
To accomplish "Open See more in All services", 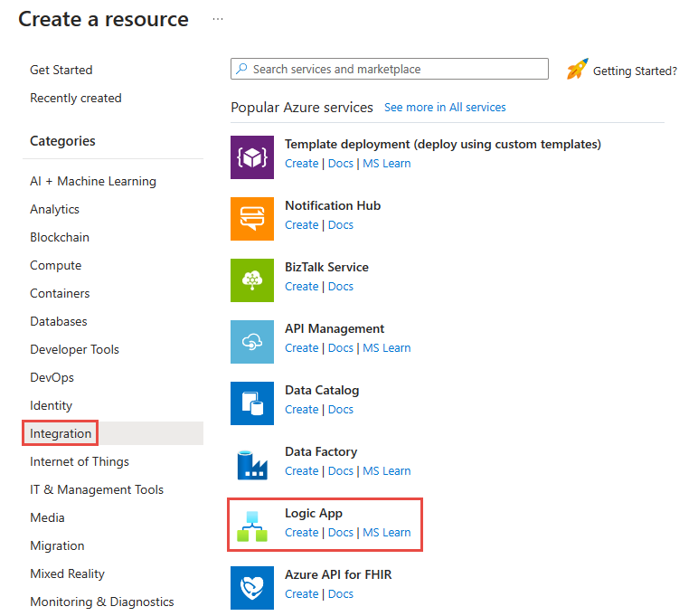I will [445, 107].
